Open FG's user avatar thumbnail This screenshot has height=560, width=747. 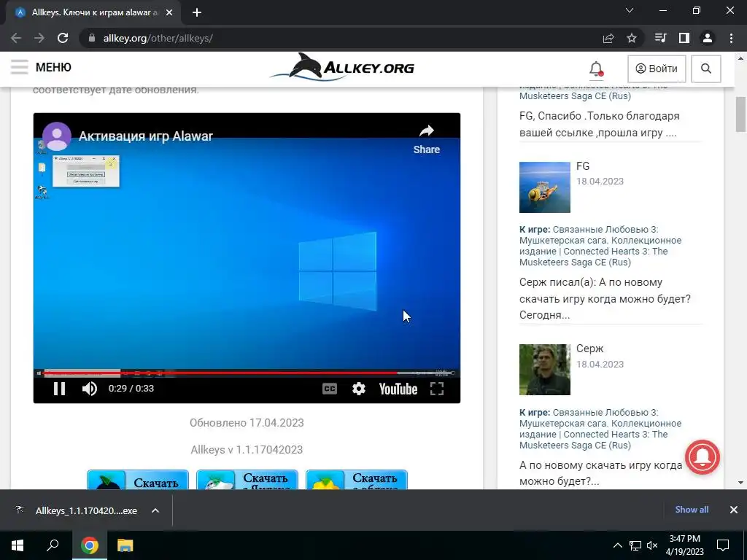(x=544, y=187)
